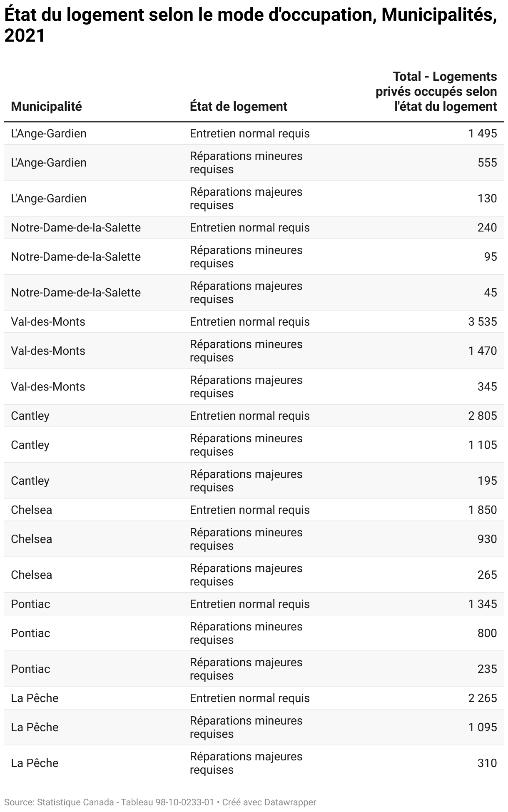Click the Chelsea Entretien normal requis row
Screen dimensions: 508x812
(x=254, y=510)
